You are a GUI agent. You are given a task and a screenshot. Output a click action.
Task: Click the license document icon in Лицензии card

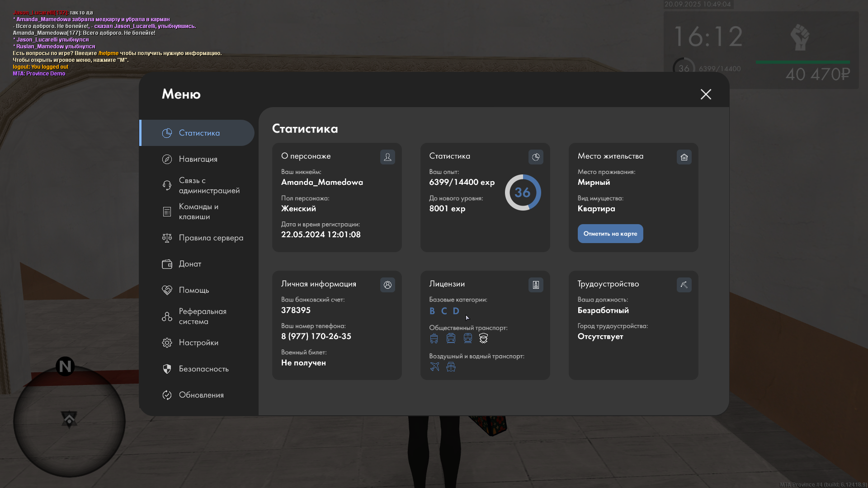pos(536,285)
